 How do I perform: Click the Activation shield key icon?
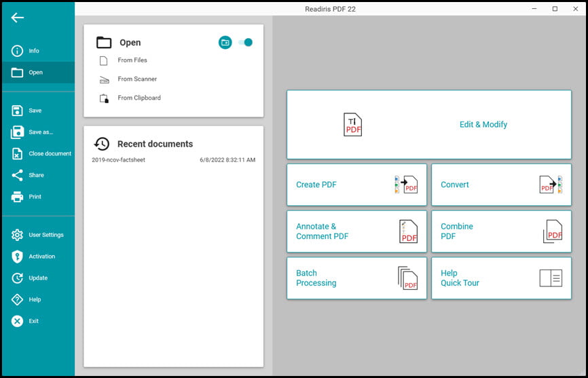coord(17,257)
